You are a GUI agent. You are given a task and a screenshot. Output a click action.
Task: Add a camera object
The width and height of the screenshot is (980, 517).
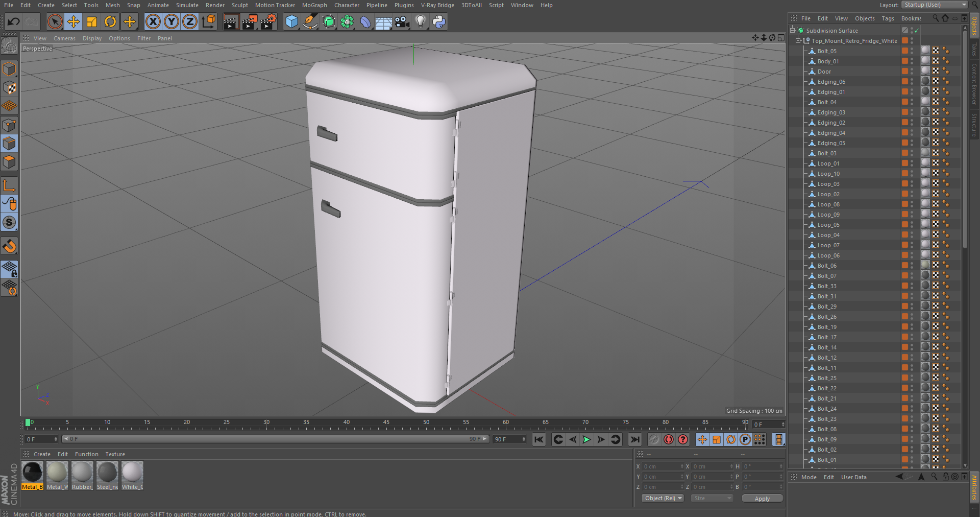[402, 21]
